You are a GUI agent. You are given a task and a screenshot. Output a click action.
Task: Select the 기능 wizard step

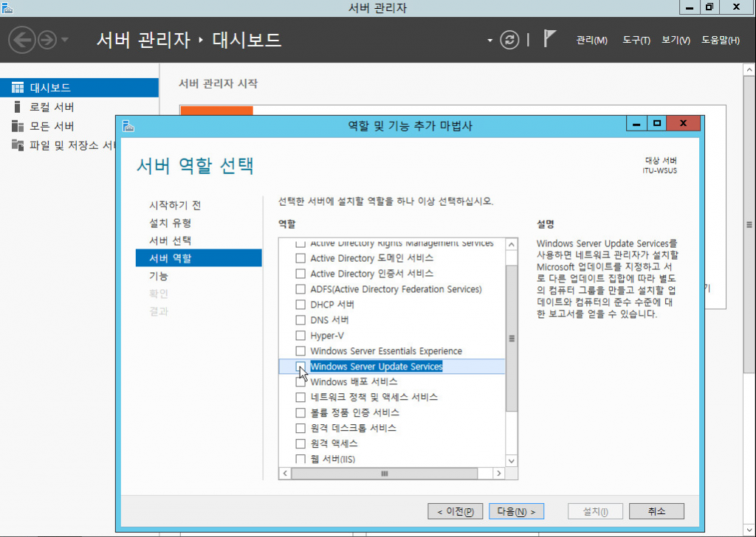pyautogui.click(x=159, y=276)
